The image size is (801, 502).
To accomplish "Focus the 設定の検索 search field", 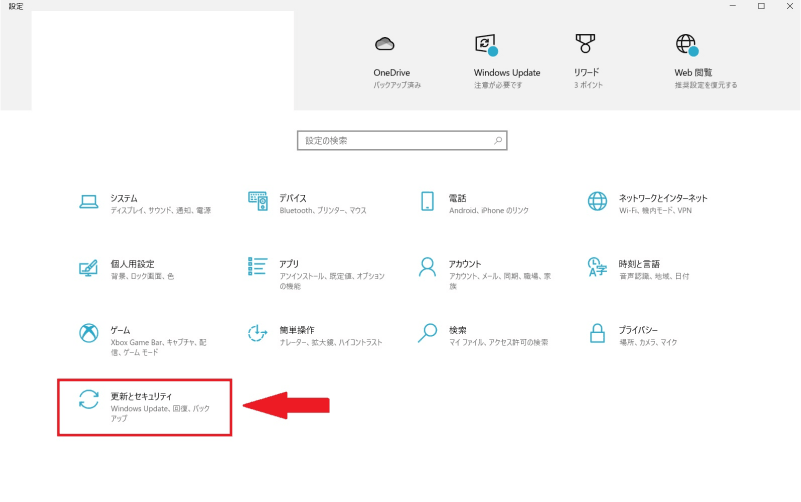I will 402,140.
